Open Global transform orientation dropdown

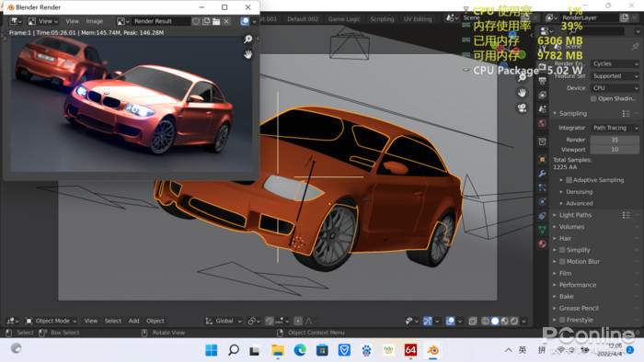(224, 321)
